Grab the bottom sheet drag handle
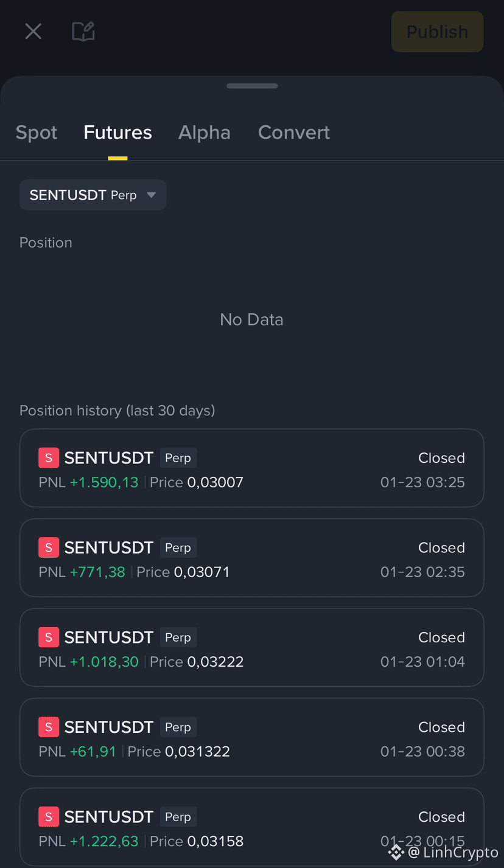This screenshot has height=868, width=504. point(252,86)
